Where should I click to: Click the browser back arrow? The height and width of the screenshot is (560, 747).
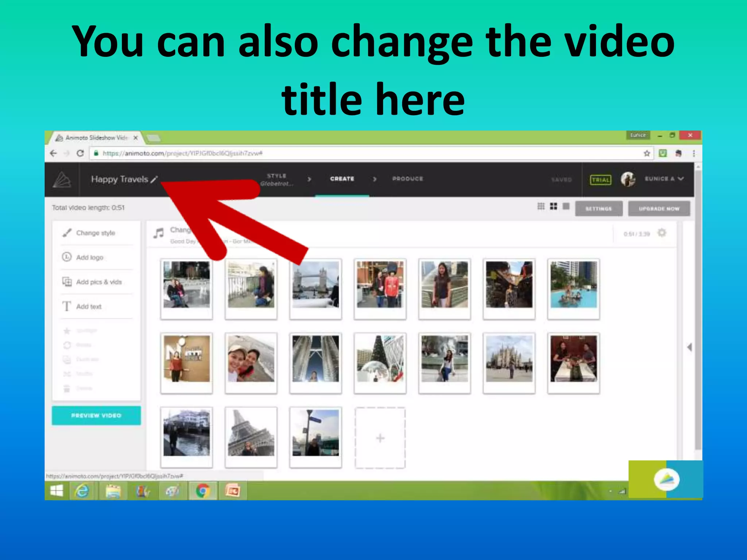[54, 153]
